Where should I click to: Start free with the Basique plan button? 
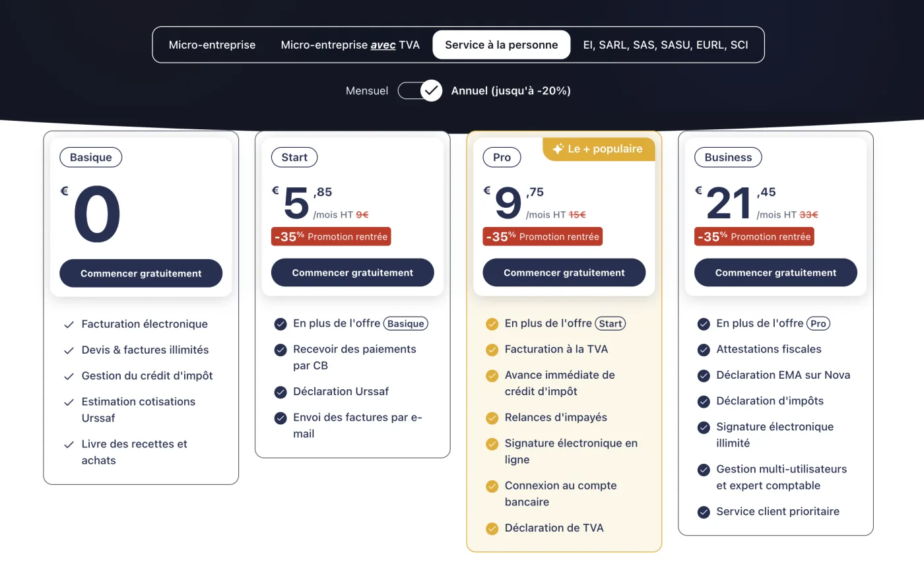[141, 273]
